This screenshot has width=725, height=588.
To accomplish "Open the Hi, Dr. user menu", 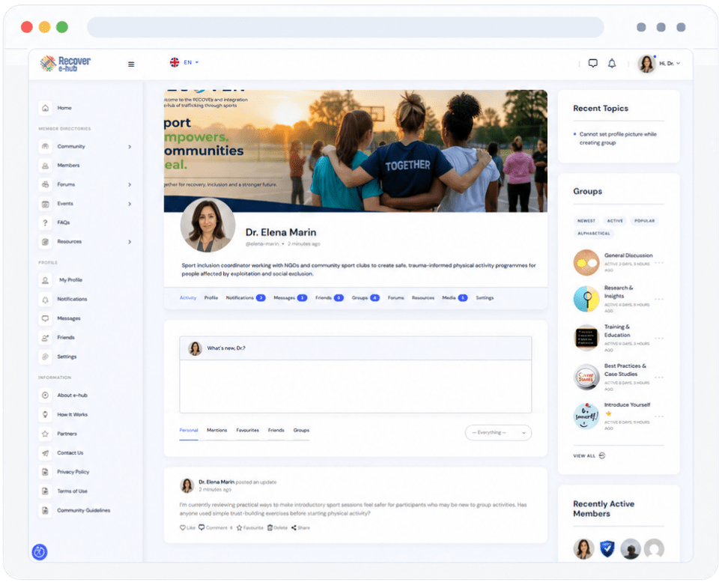I will pos(660,64).
